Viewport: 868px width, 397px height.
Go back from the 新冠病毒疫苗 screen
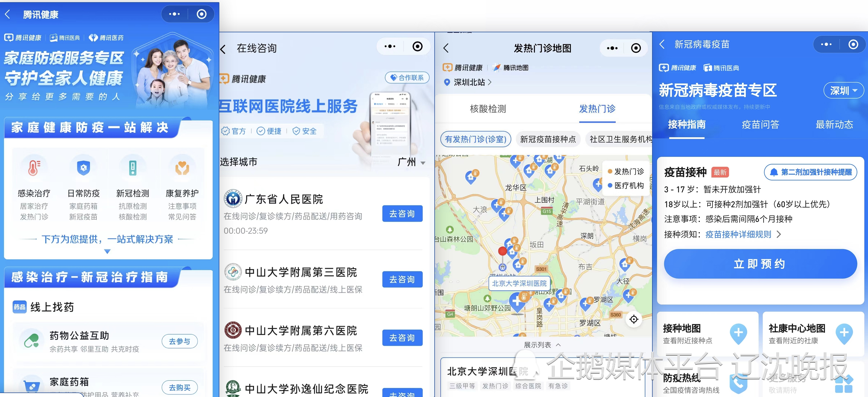point(662,44)
